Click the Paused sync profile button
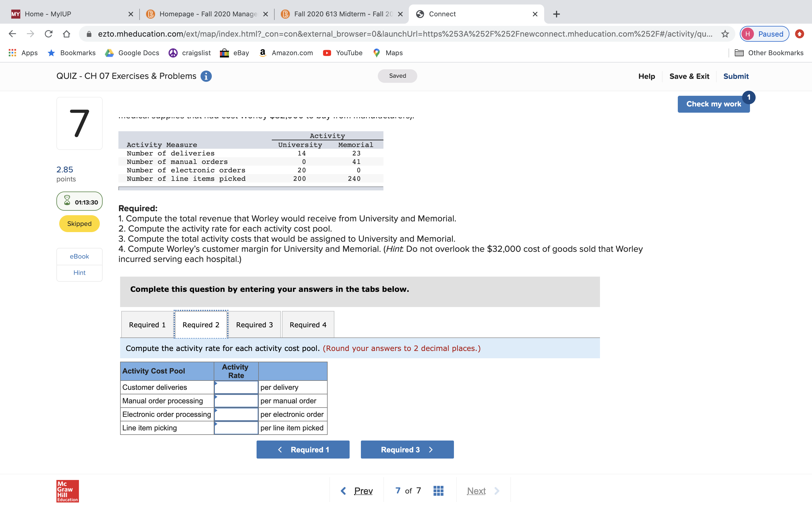812x507 pixels. pos(764,34)
